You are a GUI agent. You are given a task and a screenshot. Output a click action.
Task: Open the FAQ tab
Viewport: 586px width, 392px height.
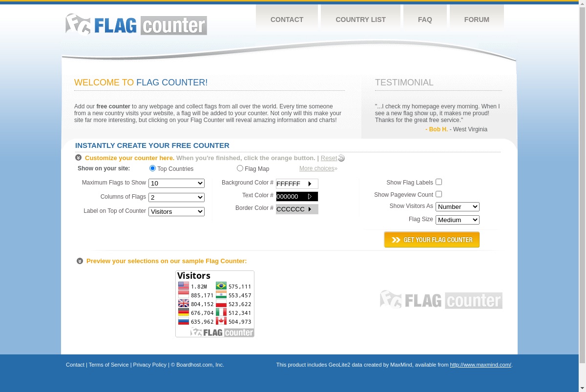click(425, 20)
